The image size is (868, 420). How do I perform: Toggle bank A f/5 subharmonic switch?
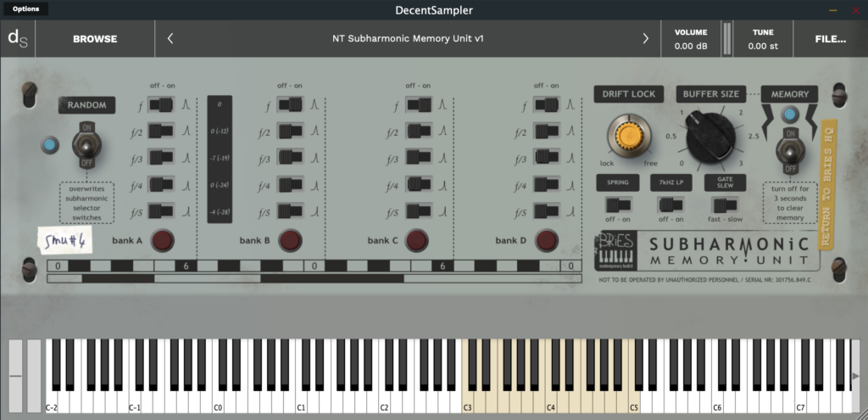pyautogui.click(x=160, y=211)
